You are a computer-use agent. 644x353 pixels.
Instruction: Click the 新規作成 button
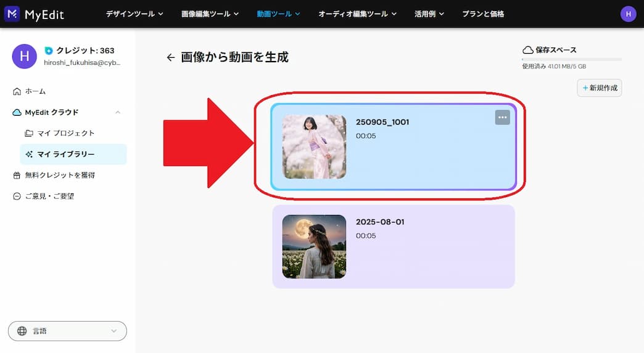[x=599, y=88]
